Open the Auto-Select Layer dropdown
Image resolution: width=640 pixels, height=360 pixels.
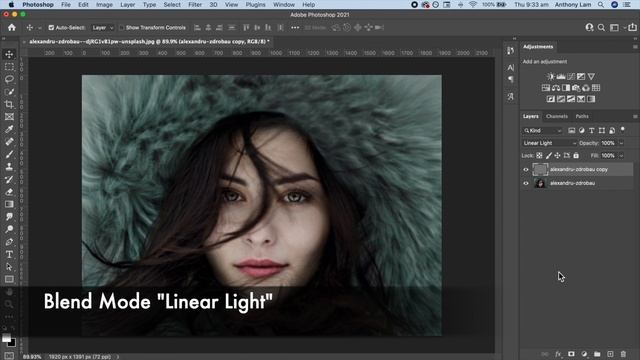tap(102, 28)
